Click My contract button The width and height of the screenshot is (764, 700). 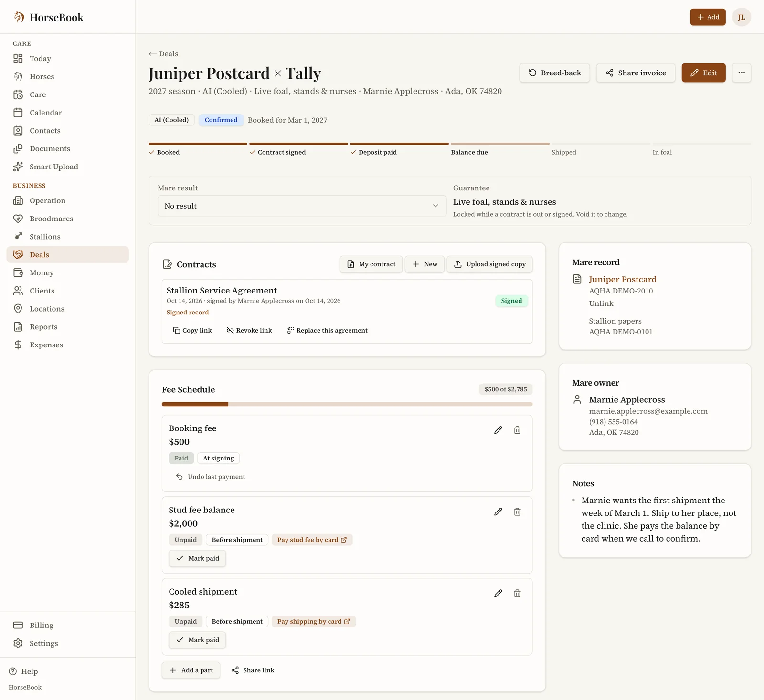(371, 264)
